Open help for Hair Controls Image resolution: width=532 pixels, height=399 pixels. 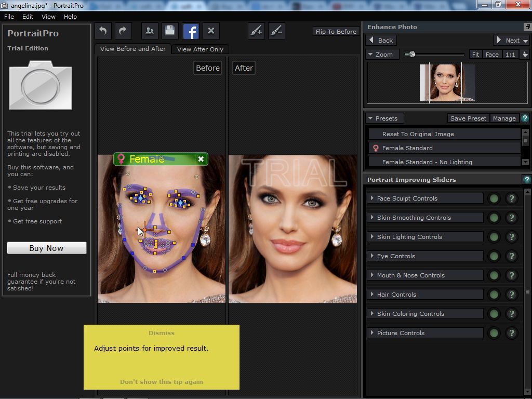pyautogui.click(x=512, y=295)
